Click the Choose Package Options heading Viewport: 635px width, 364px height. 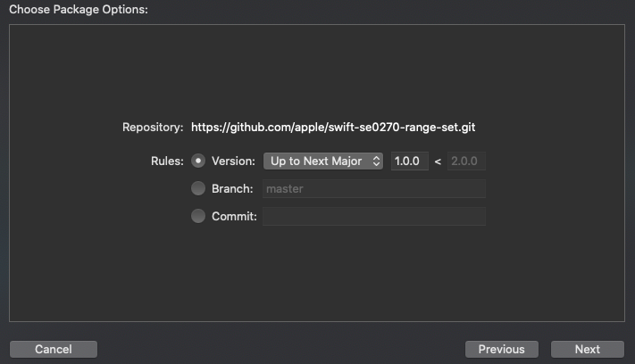coord(79,9)
